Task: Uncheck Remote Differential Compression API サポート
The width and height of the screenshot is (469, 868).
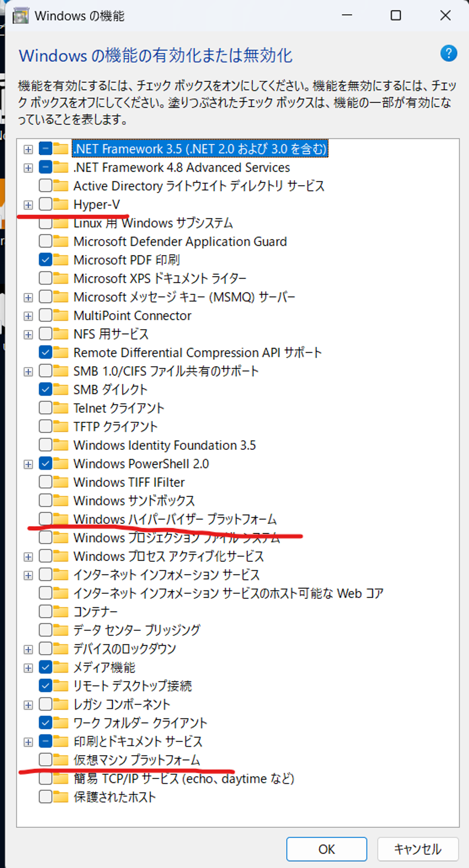Action: tap(45, 352)
